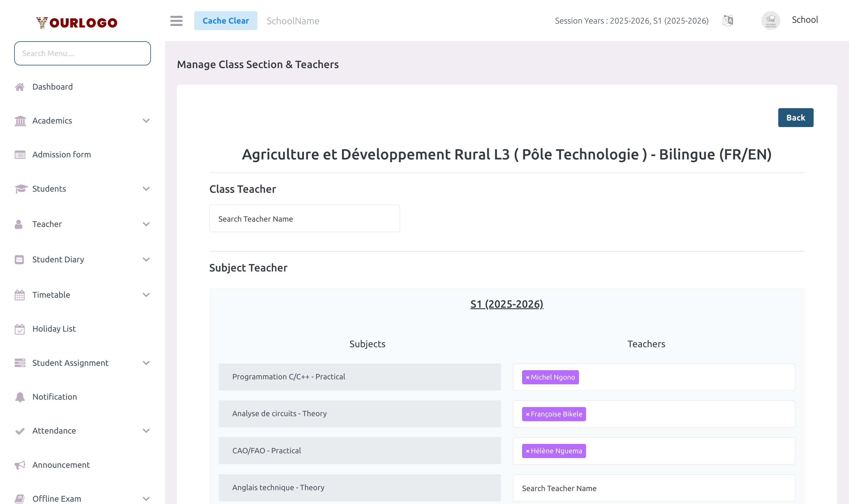849x504 pixels.
Task: Open the S1 (2025-2026) link
Action: [x=507, y=304]
